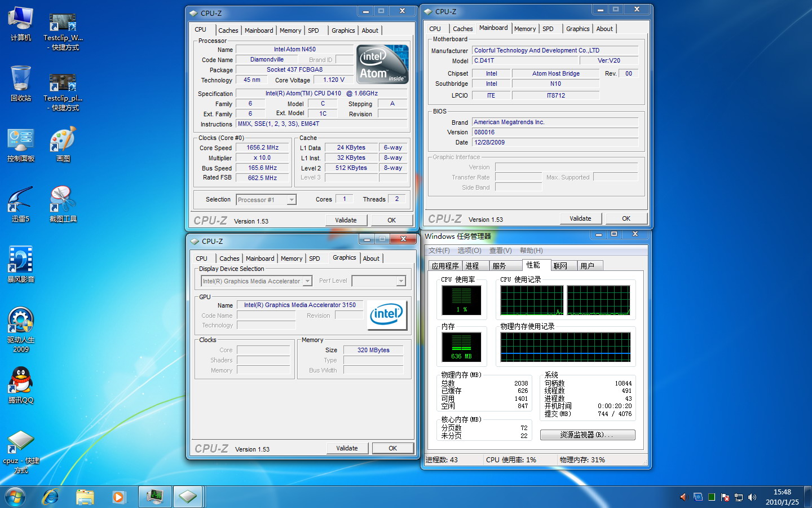Open the 查看(V) menu in Task Manager
The width and height of the screenshot is (812, 508).
500,251
